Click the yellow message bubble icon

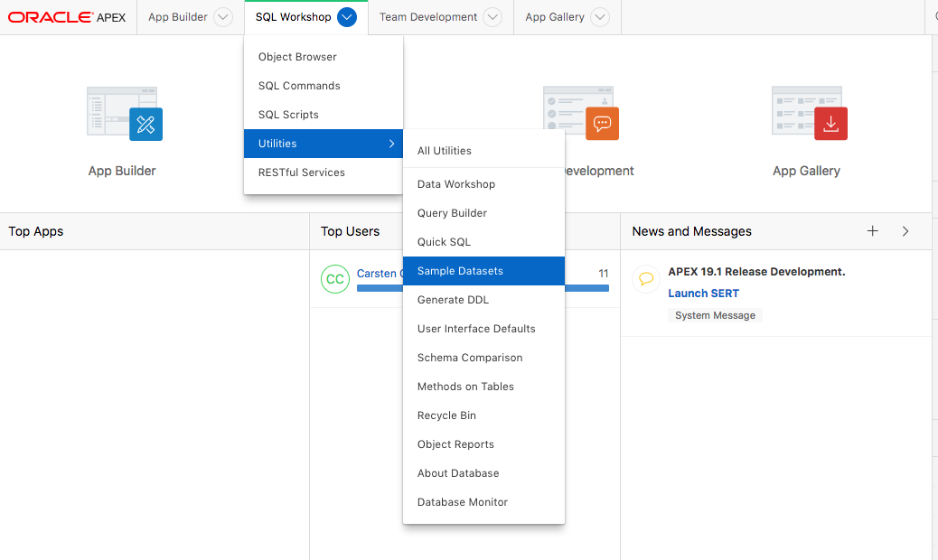(x=646, y=279)
